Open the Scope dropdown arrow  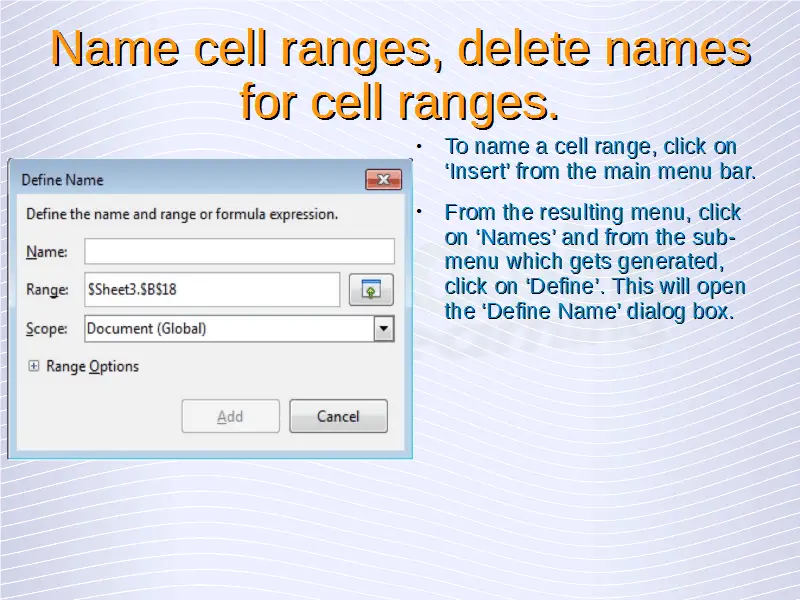(383, 329)
